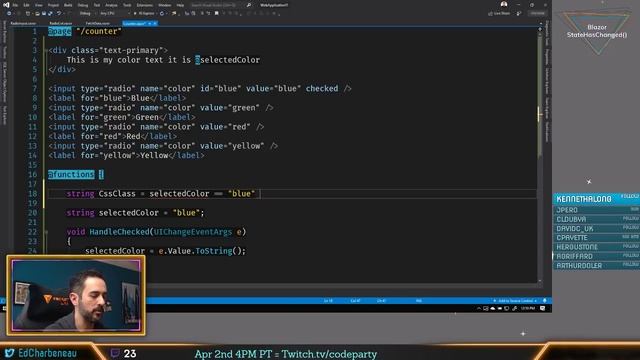The width and height of the screenshot is (640, 360).
Task: Switch to the FetchData.razor tab
Action: click(98, 23)
